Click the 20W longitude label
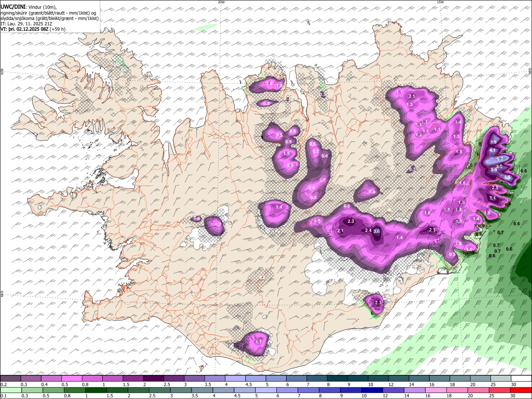The width and height of the screenshot is (532, 399). [221, 2]
